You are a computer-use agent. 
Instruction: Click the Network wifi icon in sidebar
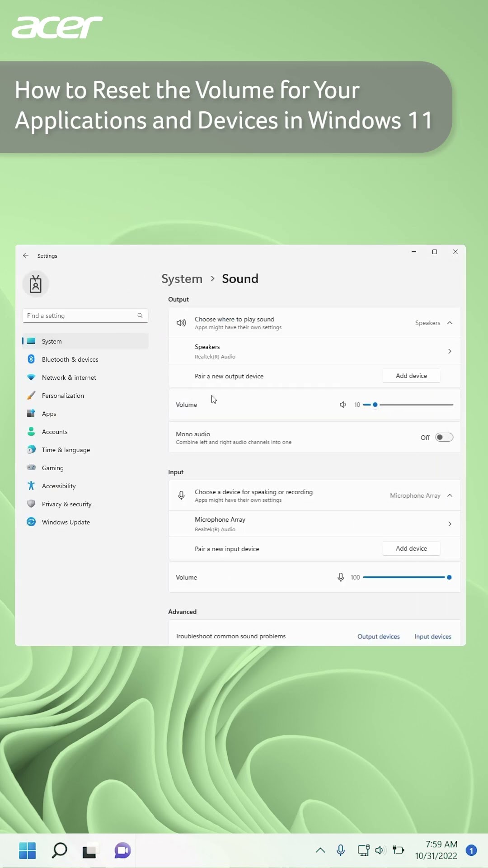31,377
